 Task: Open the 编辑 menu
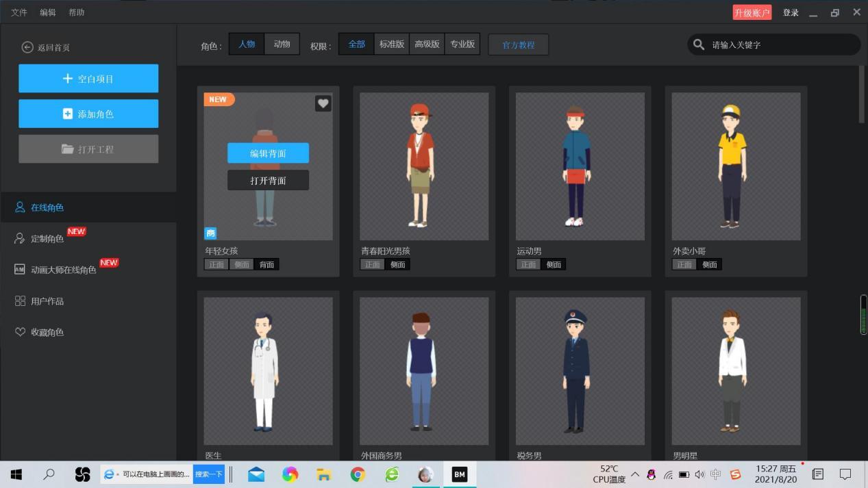tap(48, 12)
